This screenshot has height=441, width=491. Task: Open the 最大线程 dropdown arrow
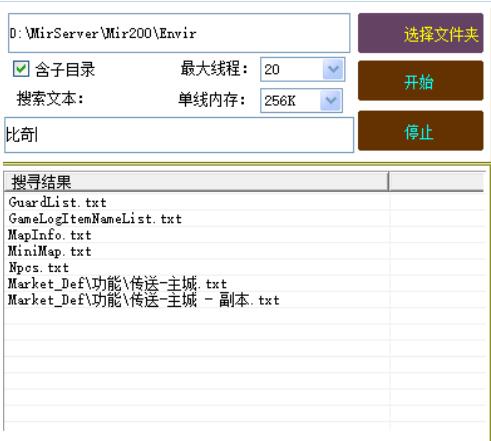pos(333,69)
